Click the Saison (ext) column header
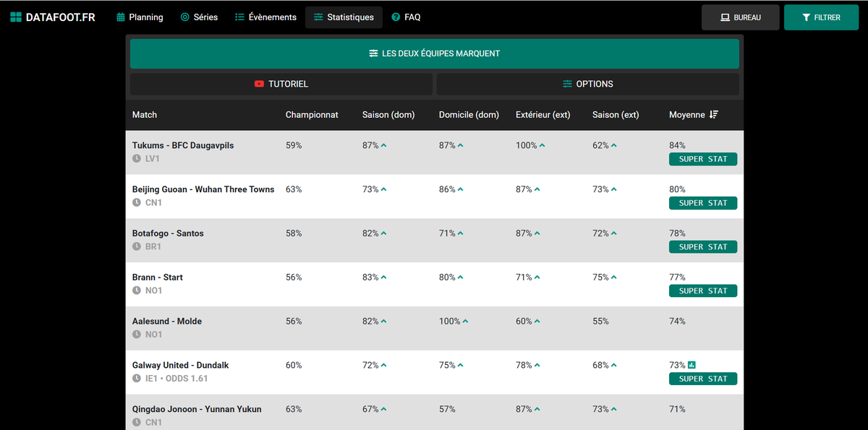 click(x=616, y=115)
